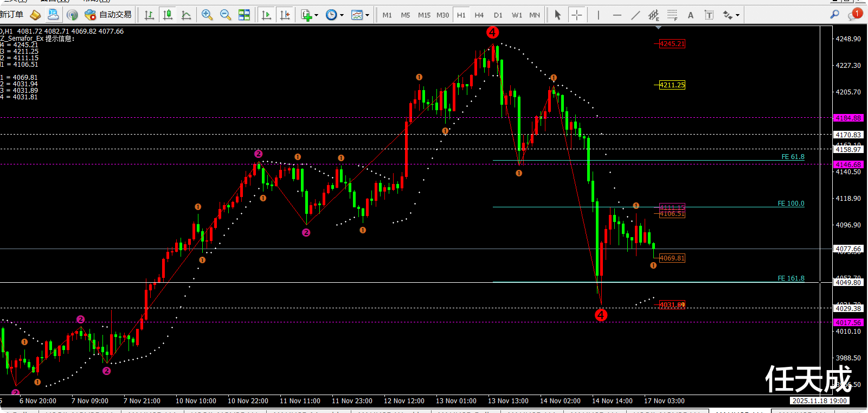This screenshot has width=868, height=413.
Task: Switch to the M15 timeframe
Action: coord(424,15)
